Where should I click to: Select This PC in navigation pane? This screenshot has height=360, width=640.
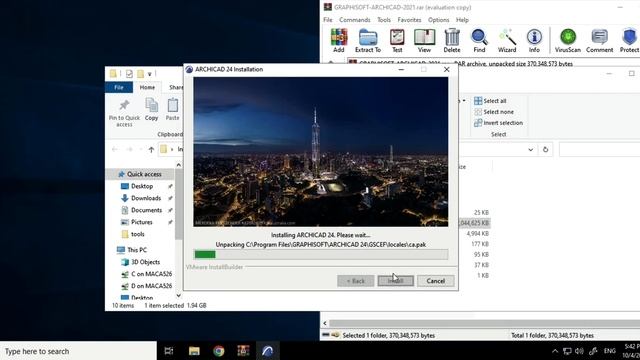tap(137, 250)
